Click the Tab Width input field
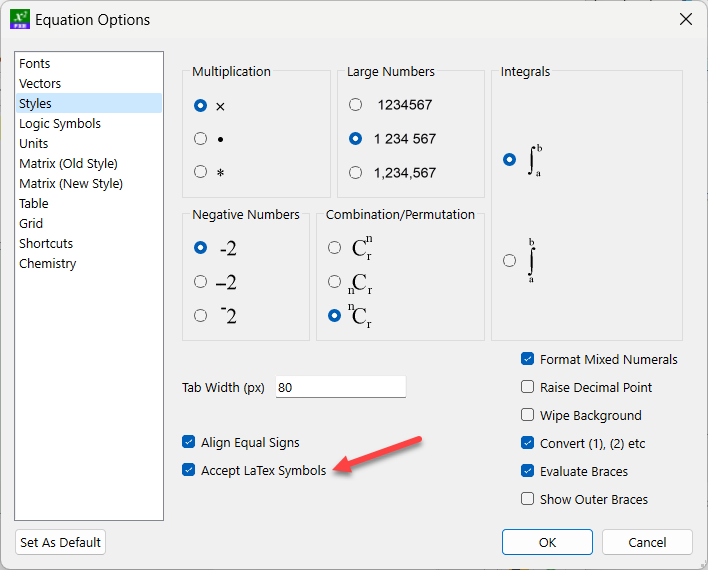This screenshot has width=708, height=570. (340, 387)
